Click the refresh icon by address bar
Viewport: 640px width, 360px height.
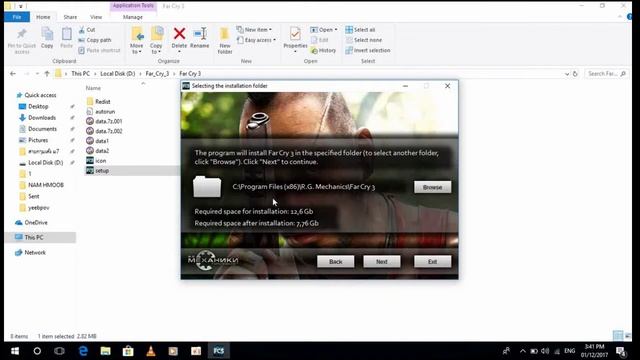click(575, 74)
